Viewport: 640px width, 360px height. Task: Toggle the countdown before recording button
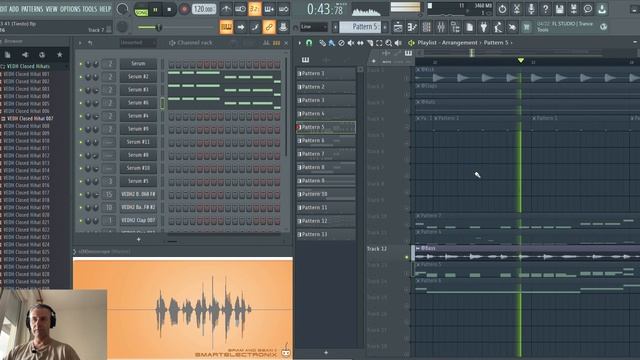(x=255, y=9)
